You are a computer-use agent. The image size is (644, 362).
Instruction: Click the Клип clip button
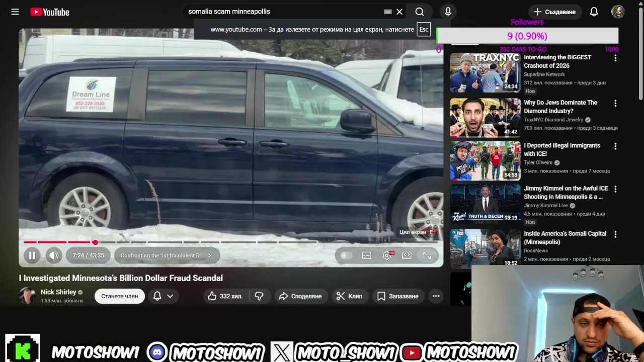349,296
